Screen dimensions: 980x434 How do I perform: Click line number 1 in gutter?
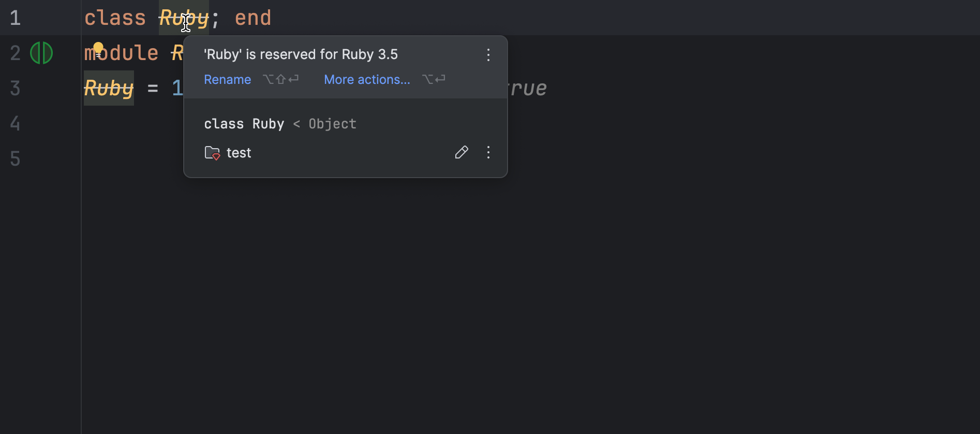[x=15, y=18]
